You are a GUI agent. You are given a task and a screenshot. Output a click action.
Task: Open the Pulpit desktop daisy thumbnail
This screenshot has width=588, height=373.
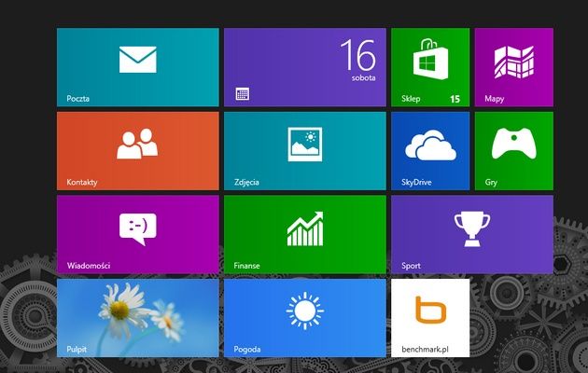pos(137,318)
